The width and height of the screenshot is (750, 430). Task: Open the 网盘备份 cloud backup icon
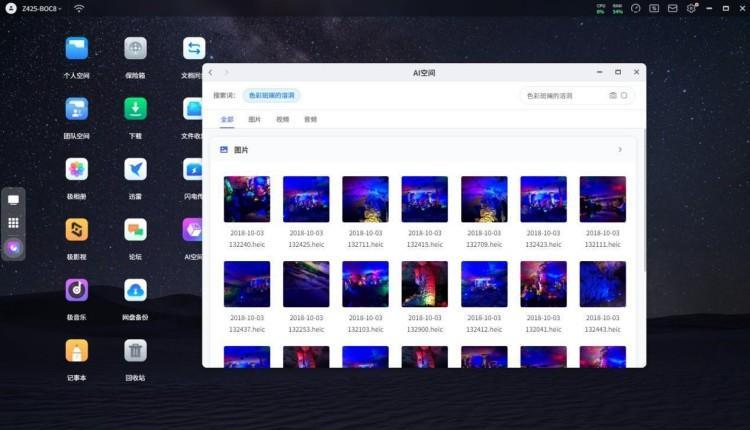click(135, 290)
